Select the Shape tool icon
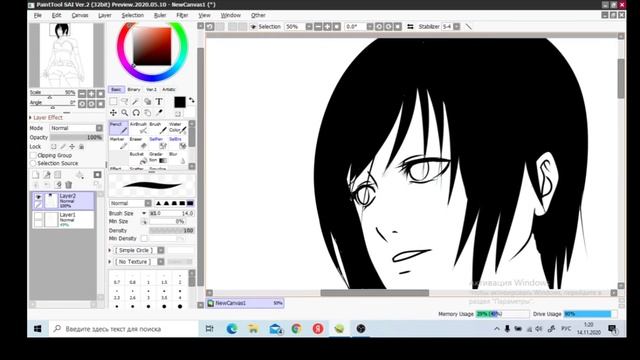The image size is (640, 360). 147,102
